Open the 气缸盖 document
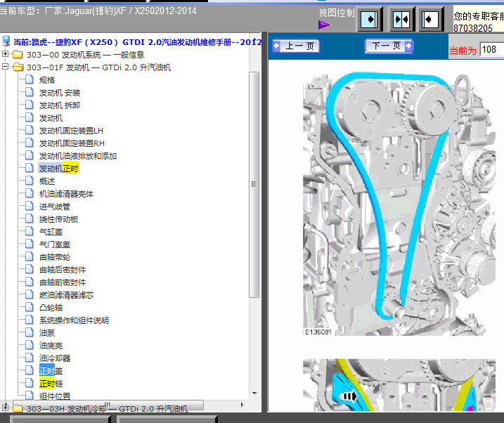This screenshot has height=423, width=504. [x=51, y=232]
